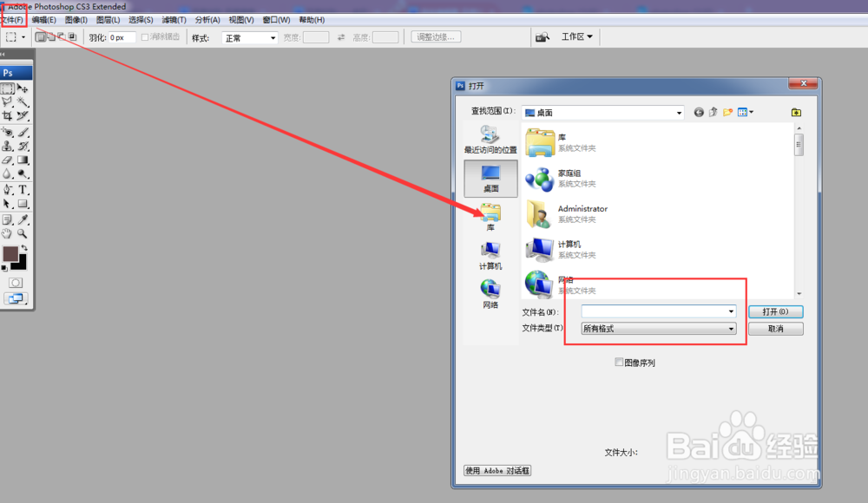Select the Magic Wand tool
Viewport: 868px width, 503px height.
pos(23,101)
